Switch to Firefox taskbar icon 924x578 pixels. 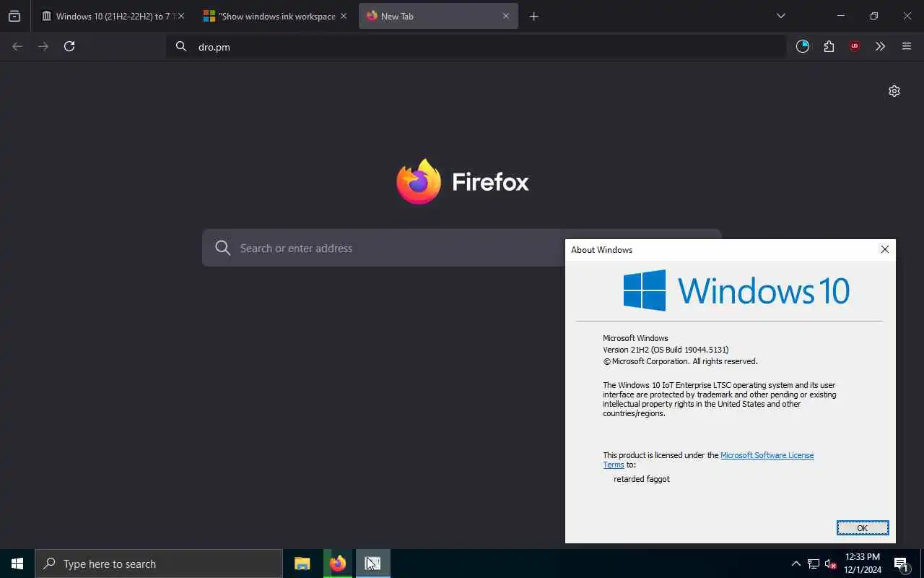338,564
